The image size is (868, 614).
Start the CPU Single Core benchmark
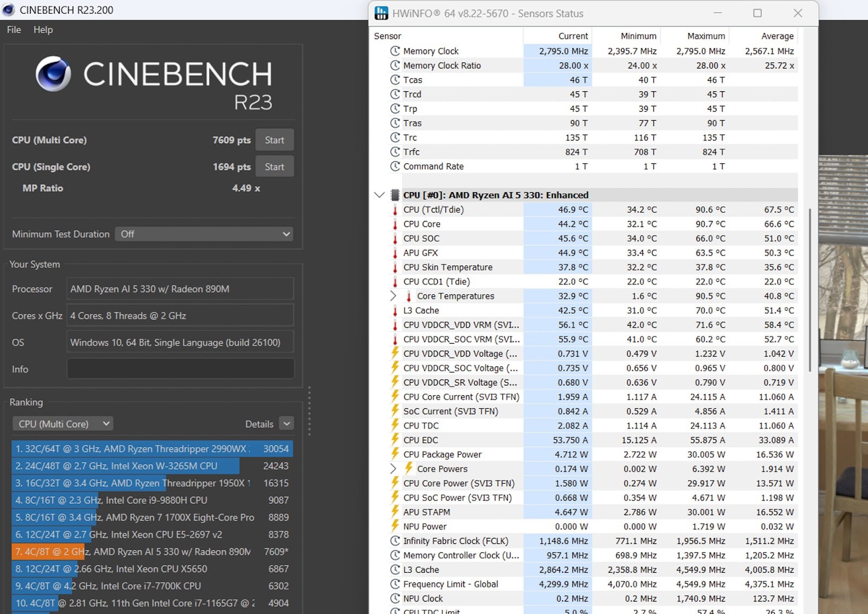274,167
